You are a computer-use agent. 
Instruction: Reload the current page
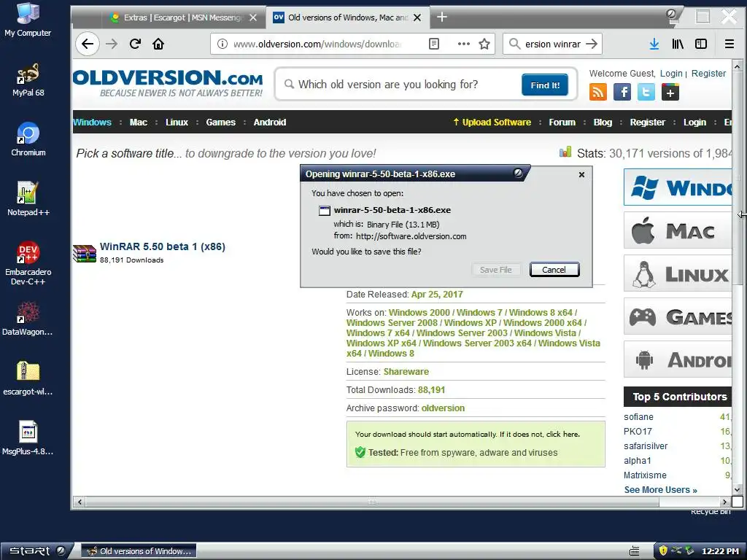(x=135, y=44)
